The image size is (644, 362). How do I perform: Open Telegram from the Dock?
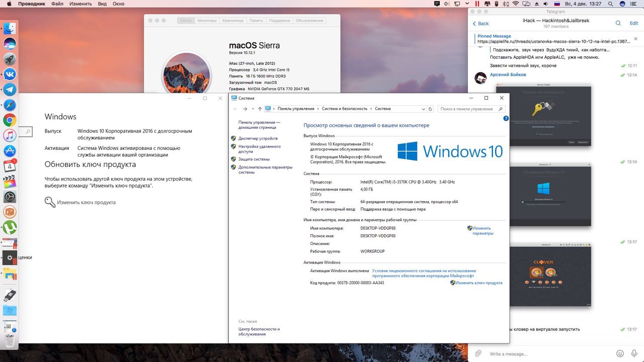pos(10,89)
